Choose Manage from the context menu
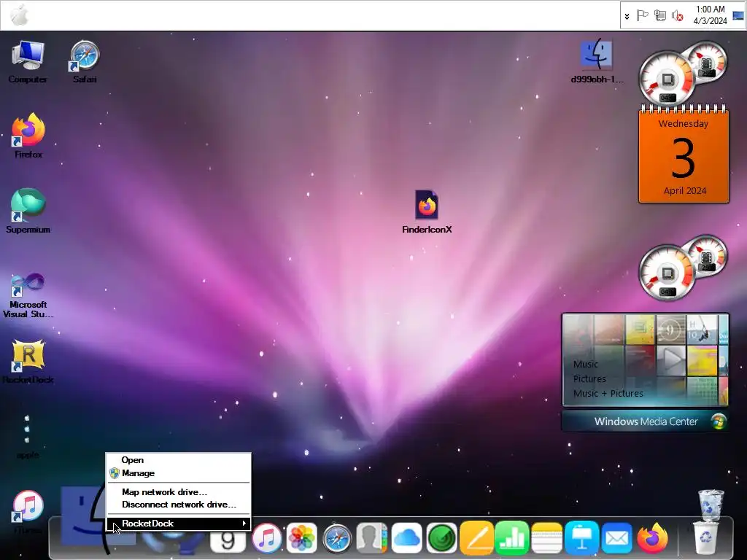The width and height of the screenshot is (747, 560). click(x=138, y=472)
